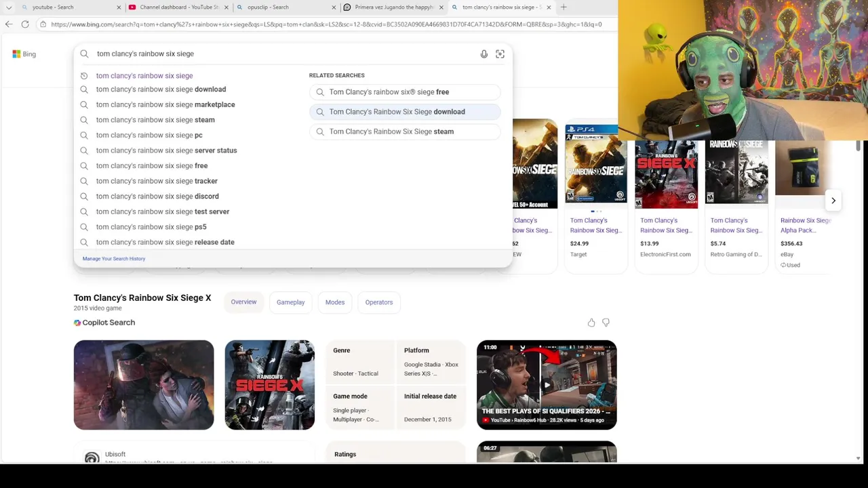Image resolution: width=868 pixels, height=488 pixels.
Task: Click related search 'rainbow six® siege free'
Action: point(405,92)
